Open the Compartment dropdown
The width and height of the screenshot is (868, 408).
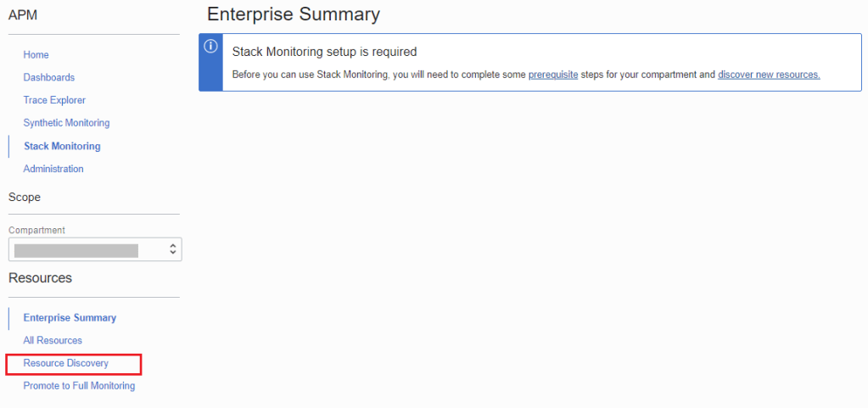[x=95, y=249]
